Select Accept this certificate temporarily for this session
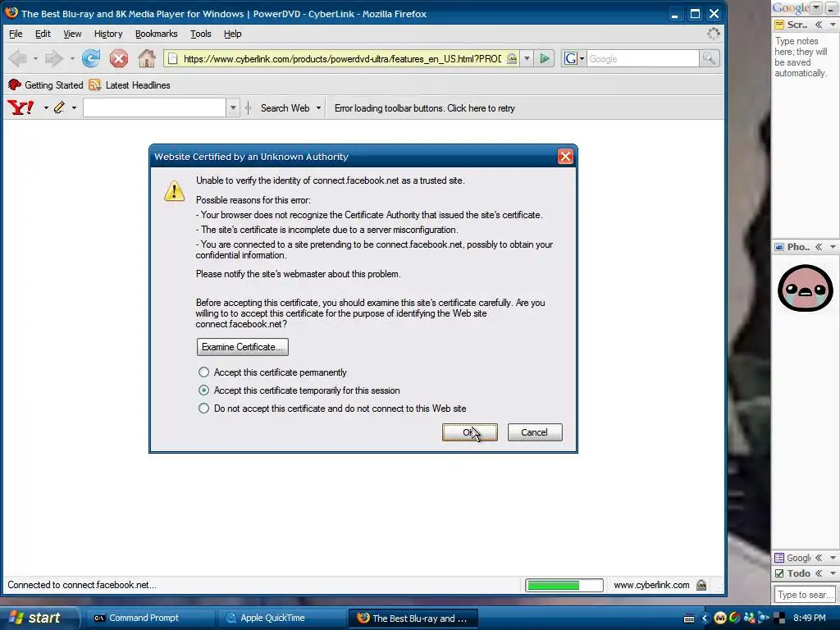 203,390
